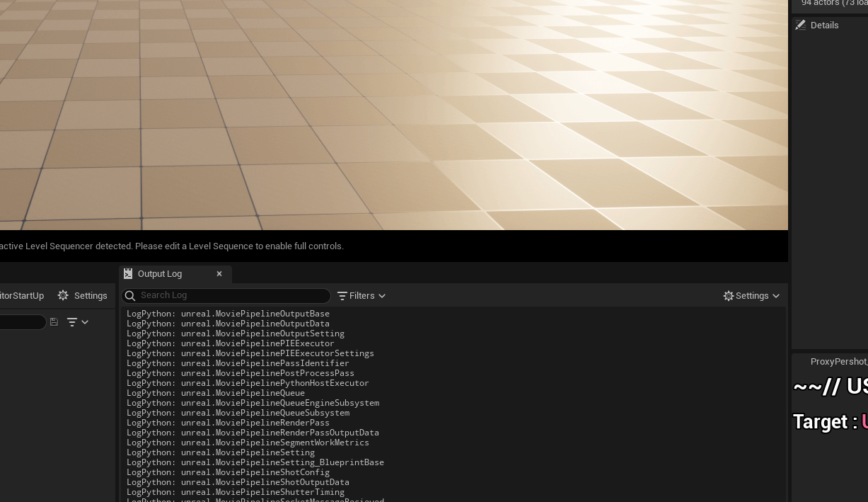Close the Output Log tab

coord(219,274)
